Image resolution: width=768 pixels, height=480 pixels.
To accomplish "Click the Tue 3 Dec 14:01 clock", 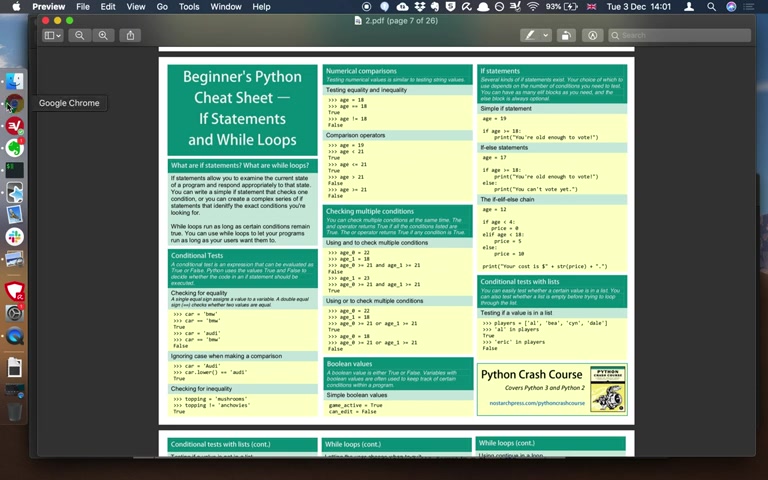I will (x=639, y=6).
